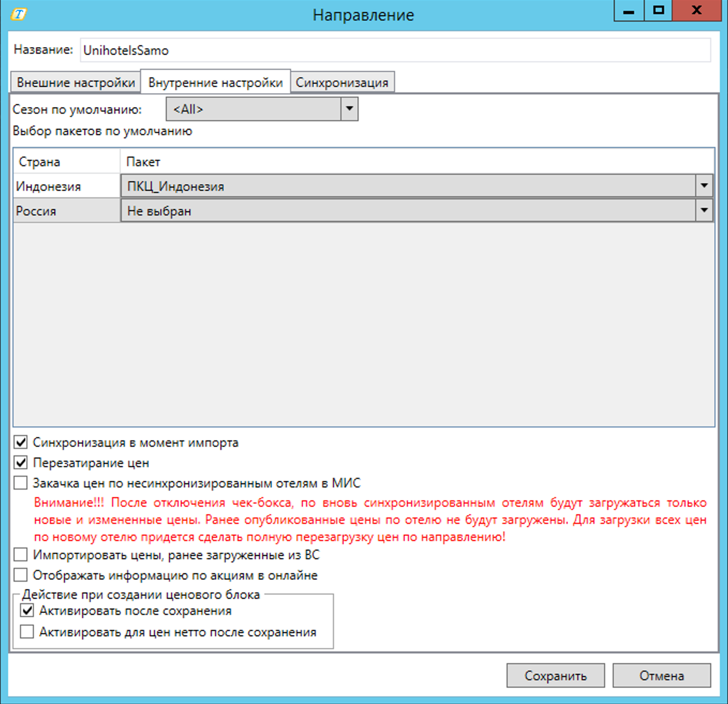Check Отображать информацию по акциям в онлайне
The height and width of the screenshot is (704, 728).
click(21, 575)
